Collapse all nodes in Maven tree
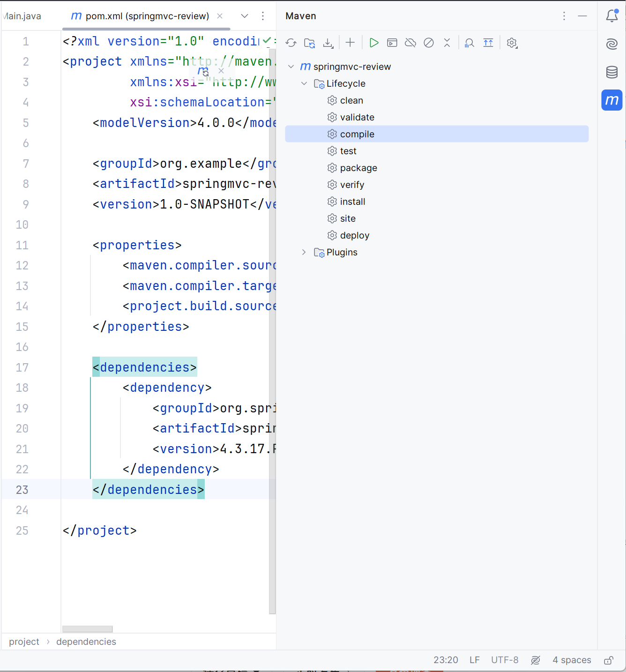The height and width of the screenshot is (672, 626). click(447, 43)
